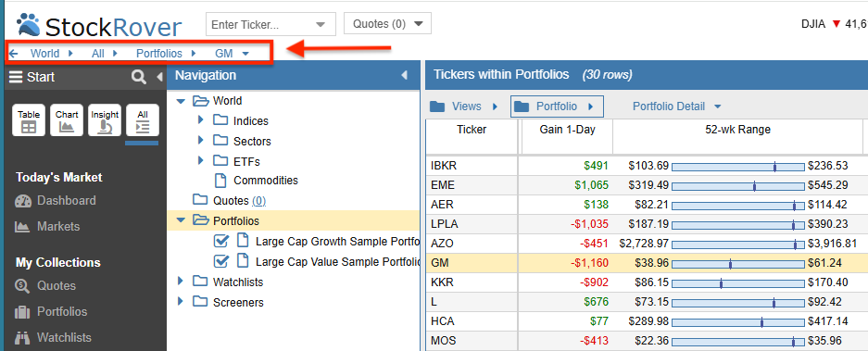The width and height of the screenshot is (868, 351).
Task: Collapse the Portfolios tree node
Action: [x=181, y=221]
